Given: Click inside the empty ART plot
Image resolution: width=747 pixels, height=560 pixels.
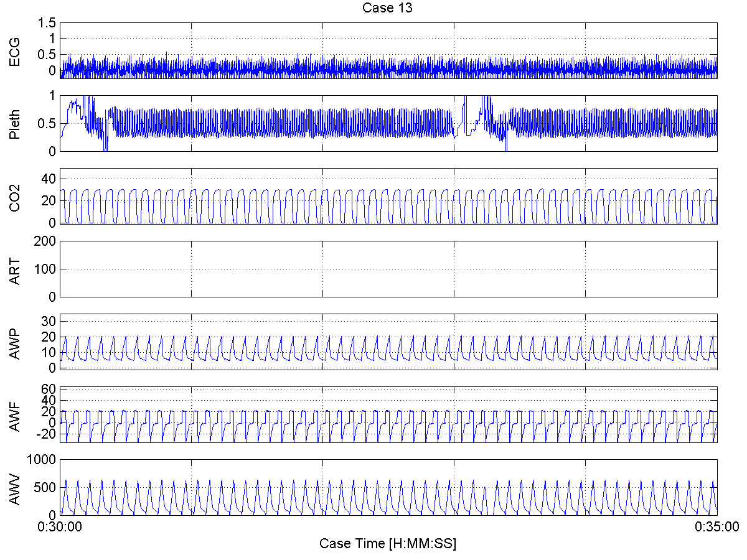Looking at the screenshot, I should point(388,269).
